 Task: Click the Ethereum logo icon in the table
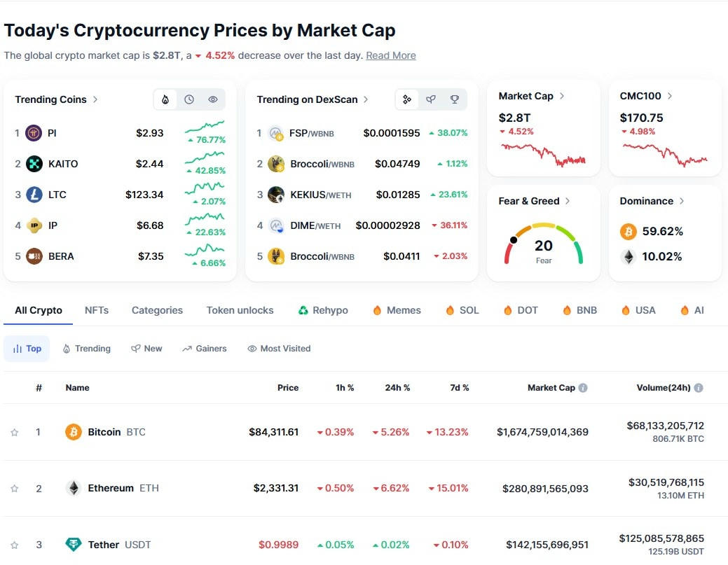74,488
